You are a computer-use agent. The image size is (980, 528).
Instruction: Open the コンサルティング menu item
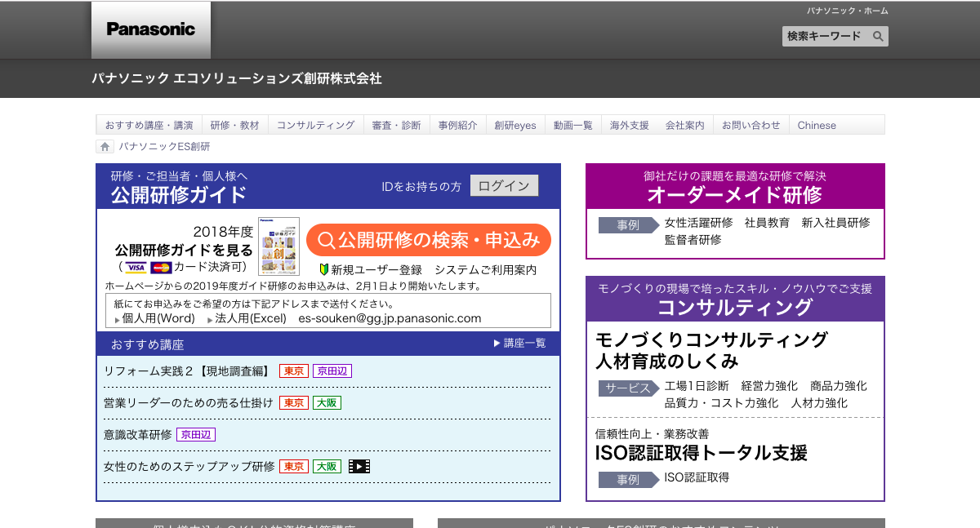click(315, 125)
